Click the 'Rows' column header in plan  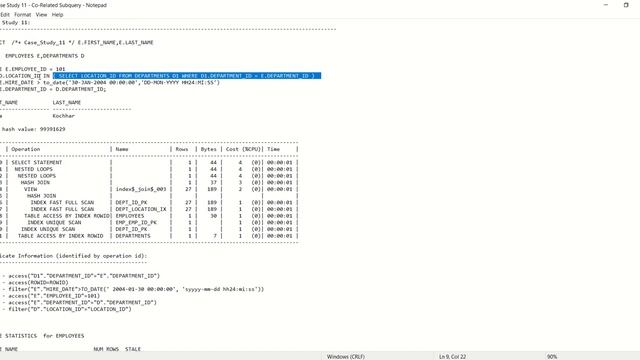[182, 149]
